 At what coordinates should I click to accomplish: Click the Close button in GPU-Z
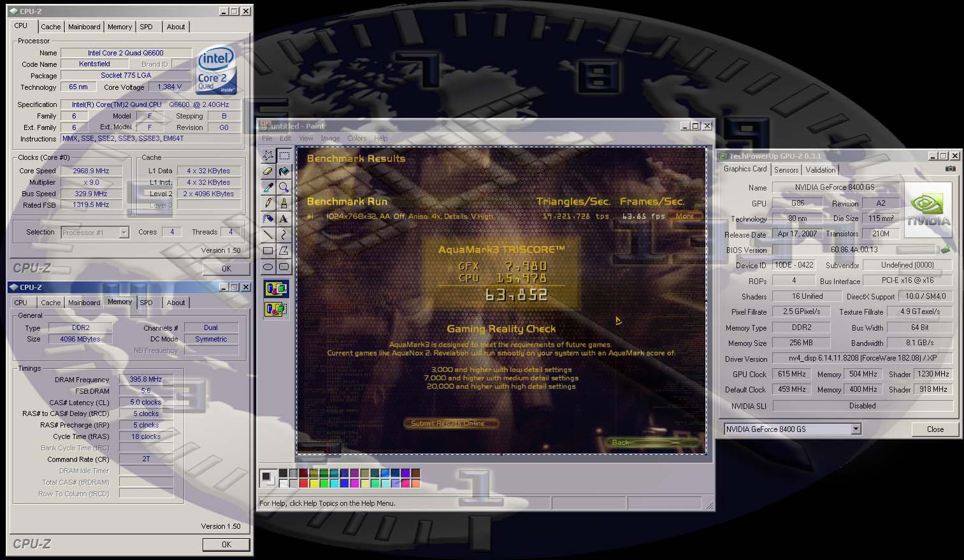click(x=935, y=429)
